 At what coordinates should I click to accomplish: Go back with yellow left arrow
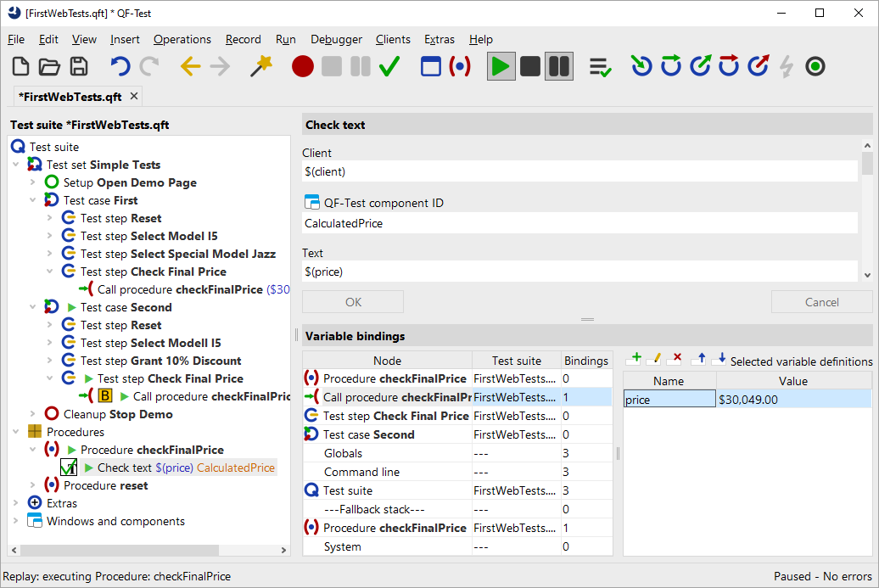tap(191, 66)
